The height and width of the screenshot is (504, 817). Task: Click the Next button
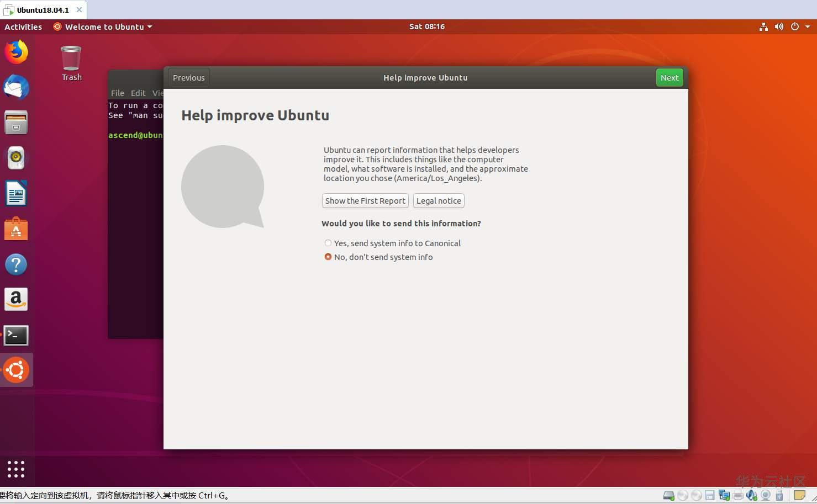click(x=670, y=78)
